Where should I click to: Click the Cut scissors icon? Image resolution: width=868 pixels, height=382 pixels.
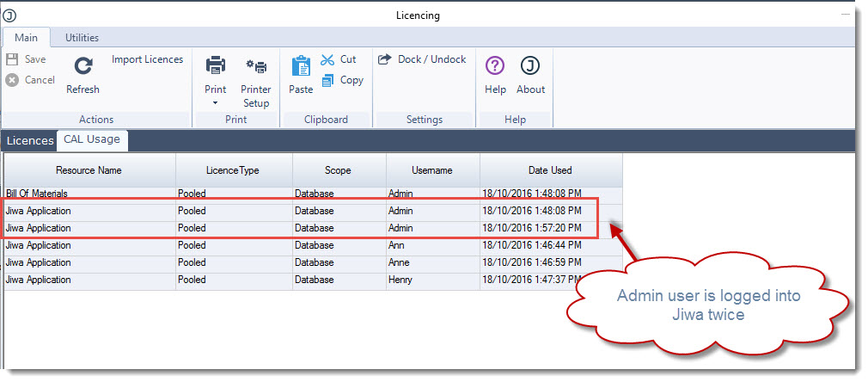[x=327, y=59]
